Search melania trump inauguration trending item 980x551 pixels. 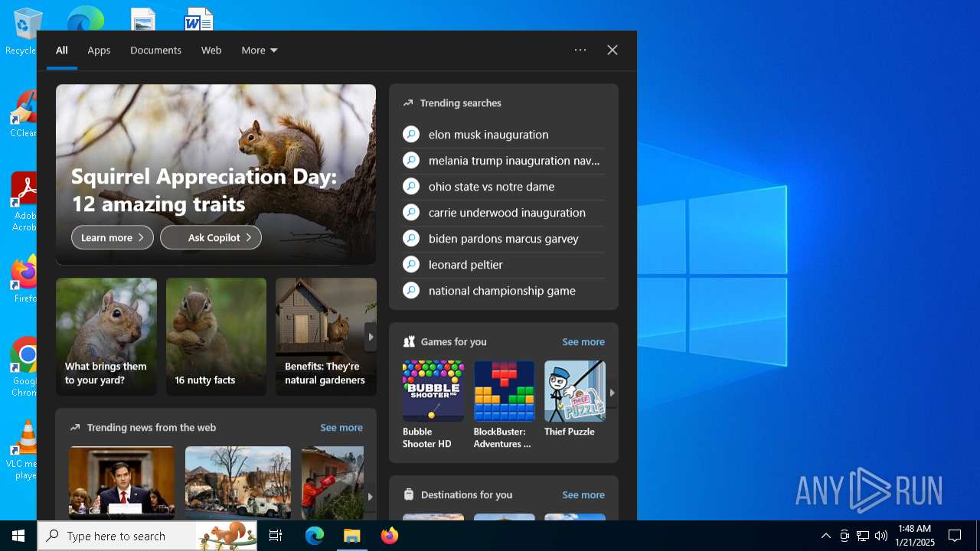pos(503,161)
